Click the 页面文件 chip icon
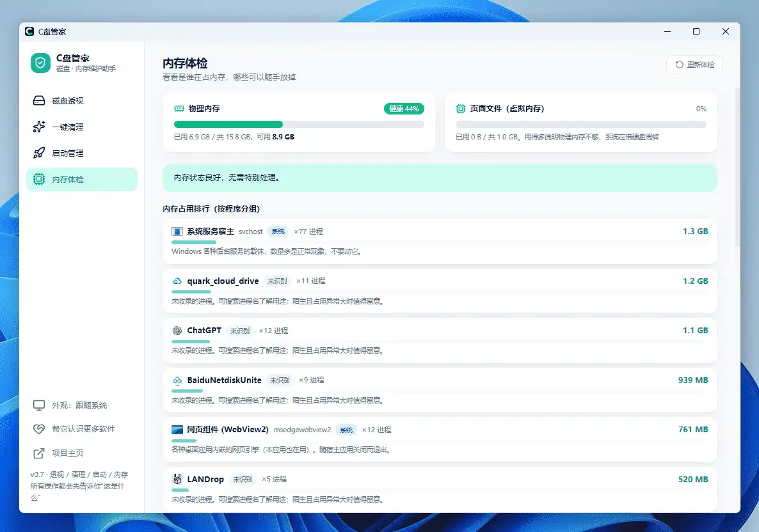Screen dimensions: 759x532 (460, 108)
